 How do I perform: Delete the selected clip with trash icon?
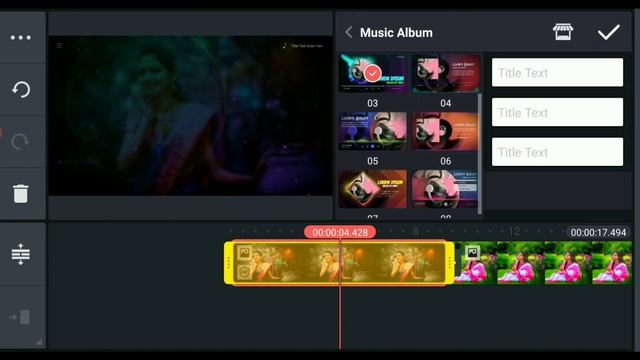point(20,193)
